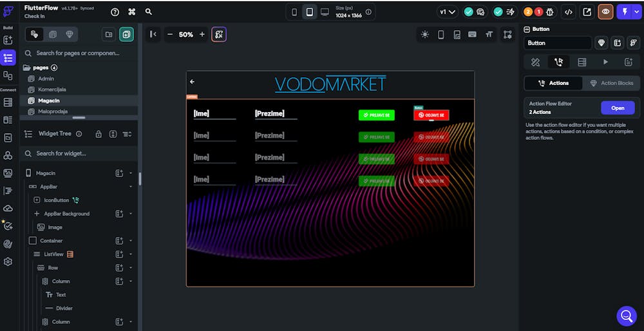Open the Komercijala page
This screenshot has height=331, width=644.
tap(52, 90)
